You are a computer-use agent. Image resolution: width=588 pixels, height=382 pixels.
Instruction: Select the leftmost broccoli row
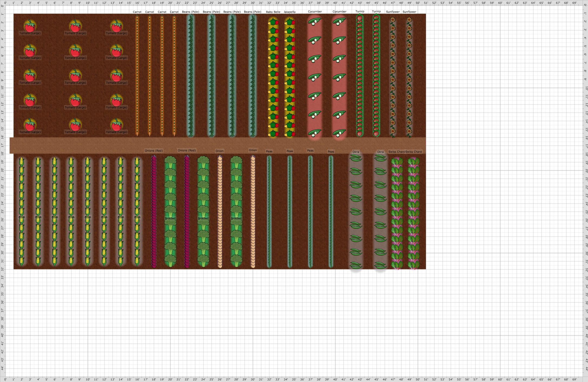tap(170, 190)
